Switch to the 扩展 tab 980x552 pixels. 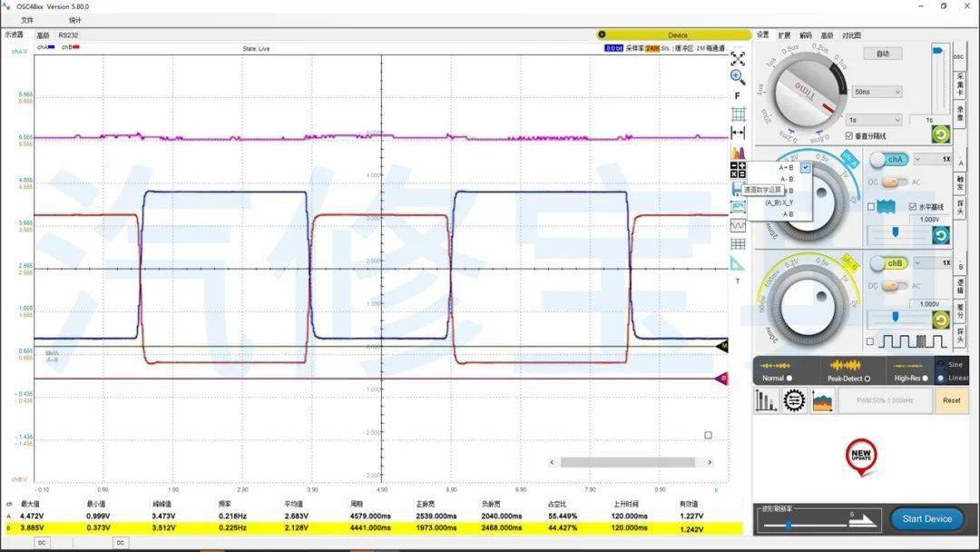[784, 35]
